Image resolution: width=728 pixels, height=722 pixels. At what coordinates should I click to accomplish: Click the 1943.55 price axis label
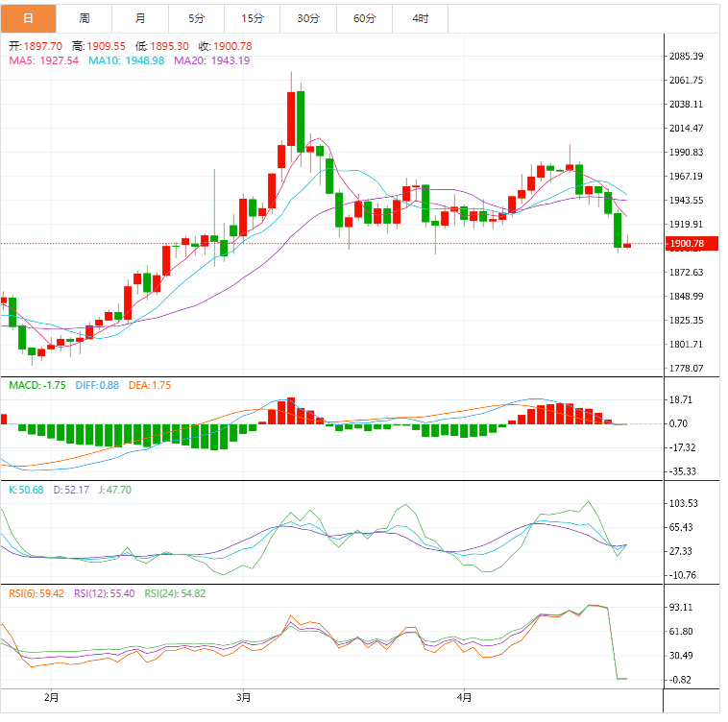686,201
